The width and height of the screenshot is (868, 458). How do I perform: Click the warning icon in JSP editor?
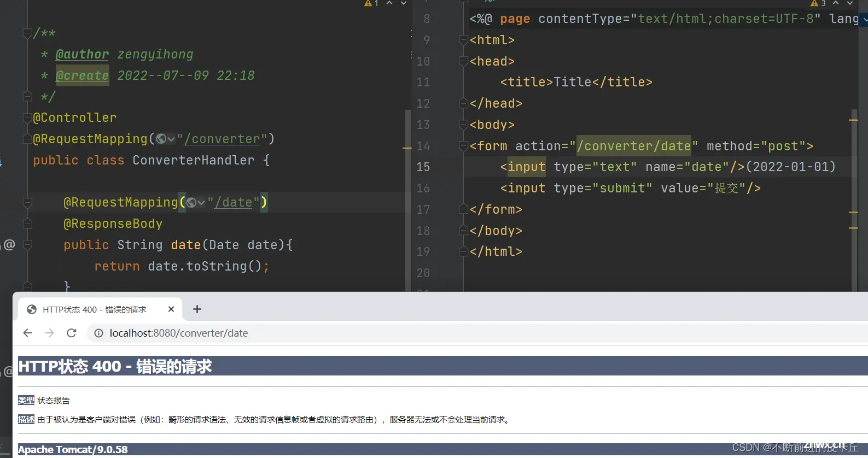point(814,3)
